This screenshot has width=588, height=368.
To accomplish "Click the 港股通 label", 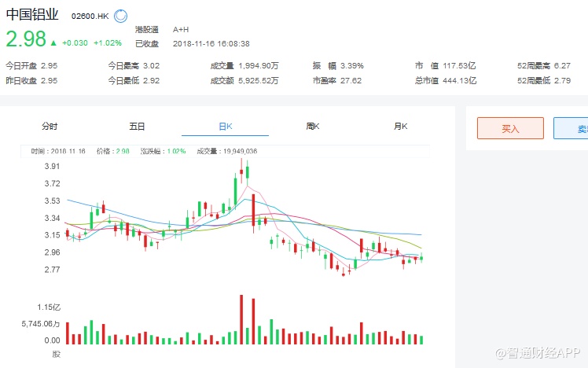I will point(147,29).
